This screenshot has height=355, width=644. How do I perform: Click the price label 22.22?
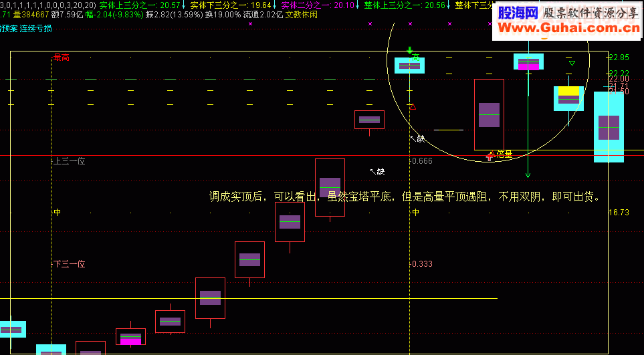pos(619,73)
